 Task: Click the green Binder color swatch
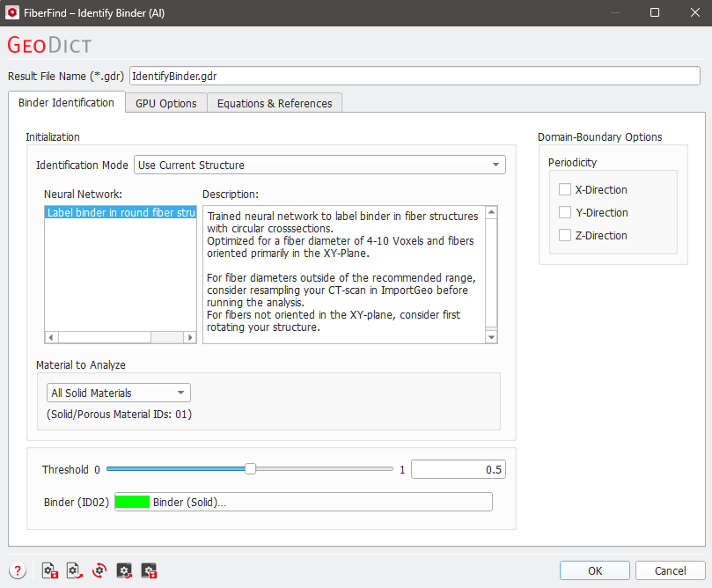(x=132, y=503)
